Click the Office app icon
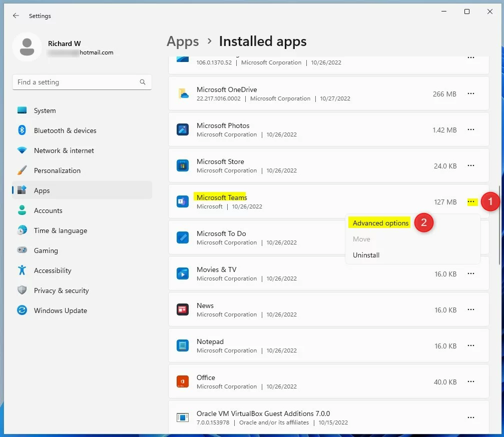Viewport: 504px width, 437px height. pyautogui.click(x=183, y=382)
